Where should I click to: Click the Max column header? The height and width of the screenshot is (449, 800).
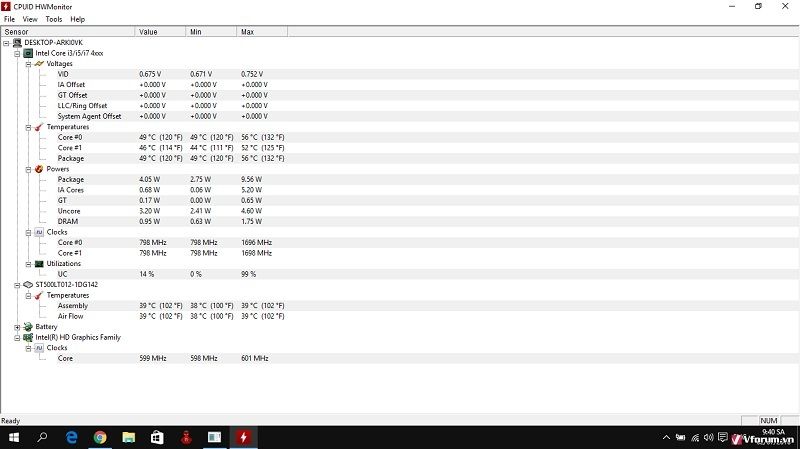(262, 32)
